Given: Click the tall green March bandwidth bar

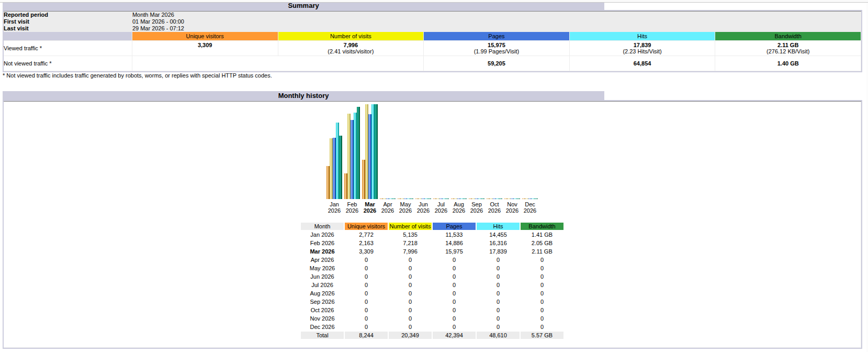Looking at the screenshot, I should 376,152.
